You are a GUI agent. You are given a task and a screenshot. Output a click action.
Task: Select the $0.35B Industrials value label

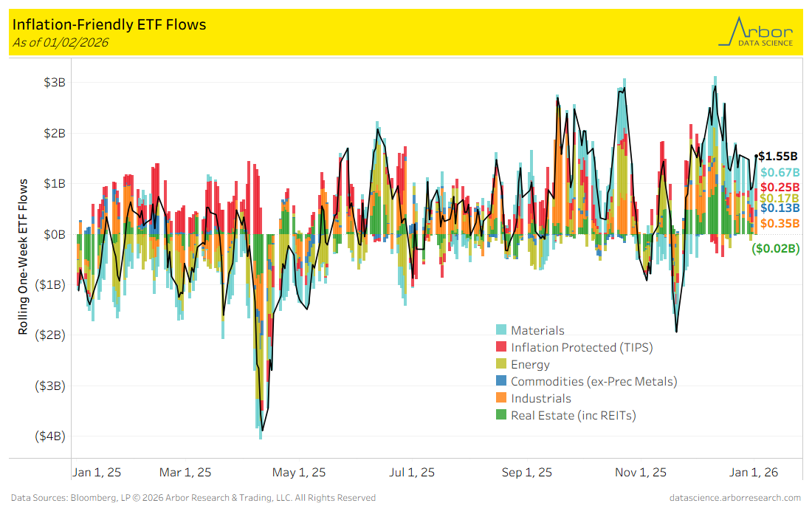coord(779,224)
